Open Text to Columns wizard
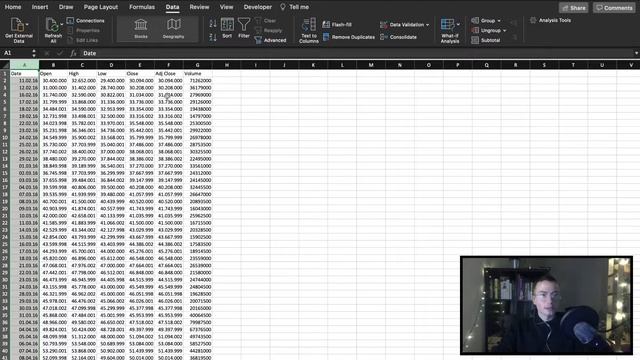Viewport: 640px width, 360px height. (x=309, y=30)
